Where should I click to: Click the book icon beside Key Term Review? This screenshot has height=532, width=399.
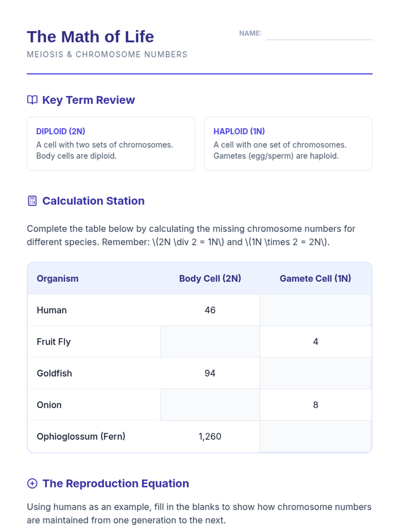(x=32, y=100)
